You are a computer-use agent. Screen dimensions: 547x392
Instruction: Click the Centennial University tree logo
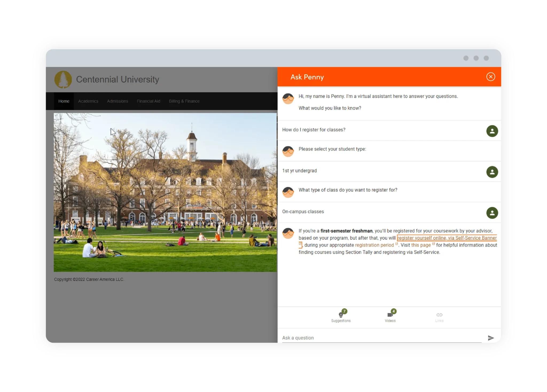pos(63,80)
